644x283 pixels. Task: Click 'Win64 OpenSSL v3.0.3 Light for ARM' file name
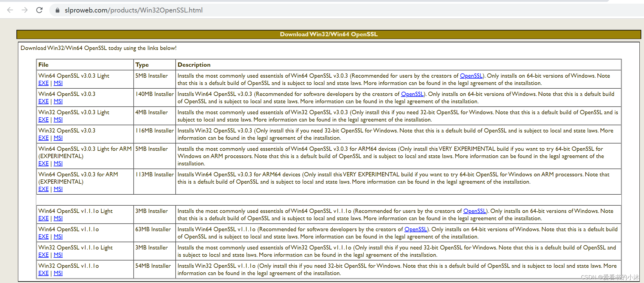[x=85, y=149]
